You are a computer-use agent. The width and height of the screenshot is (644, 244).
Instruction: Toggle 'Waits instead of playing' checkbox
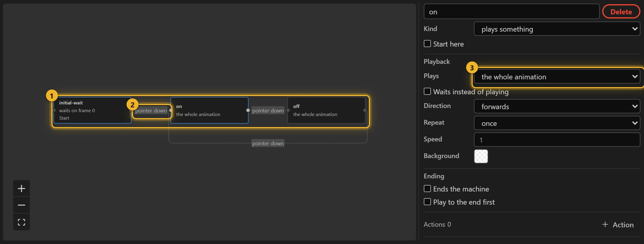pyautogui.click(x=427, y=91)
